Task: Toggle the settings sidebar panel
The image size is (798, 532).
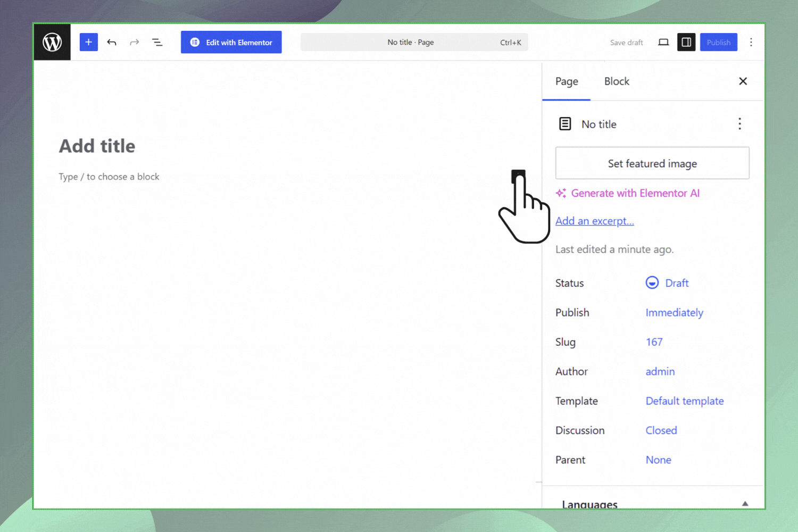Action: (686, 42)
